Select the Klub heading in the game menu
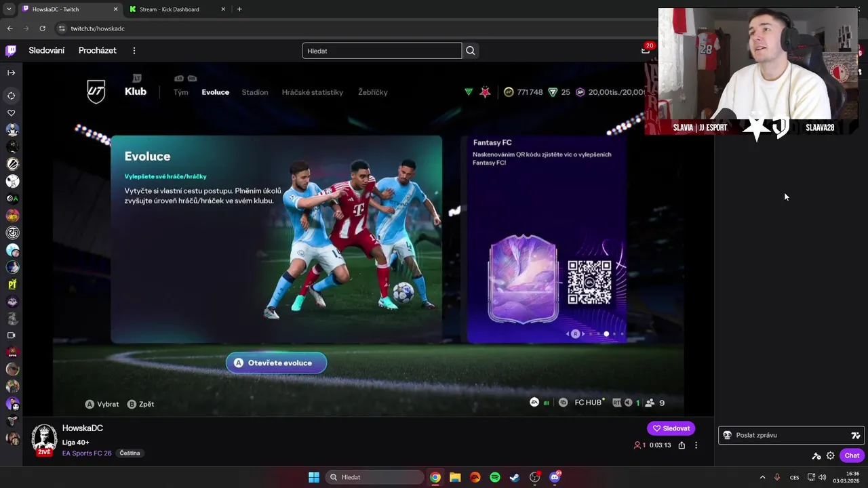The image size is (868, 488). 136,91
